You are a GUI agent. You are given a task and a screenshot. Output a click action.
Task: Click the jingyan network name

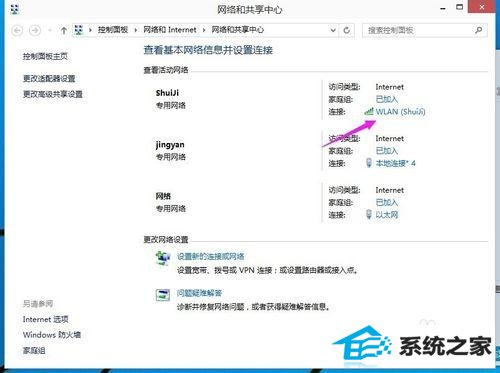coord(170,145)
